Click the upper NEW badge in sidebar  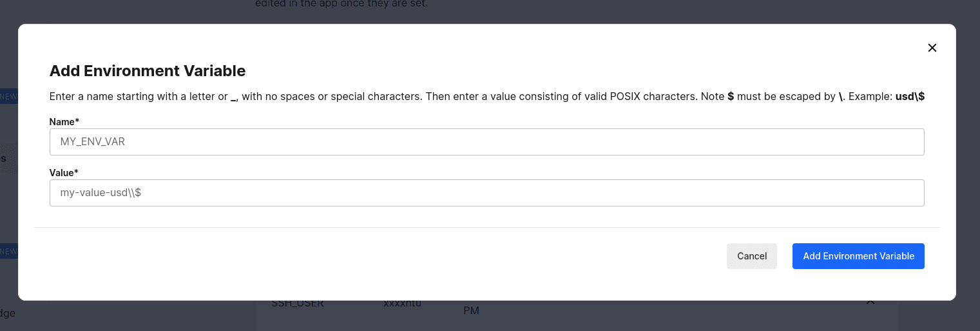[8, 97]
